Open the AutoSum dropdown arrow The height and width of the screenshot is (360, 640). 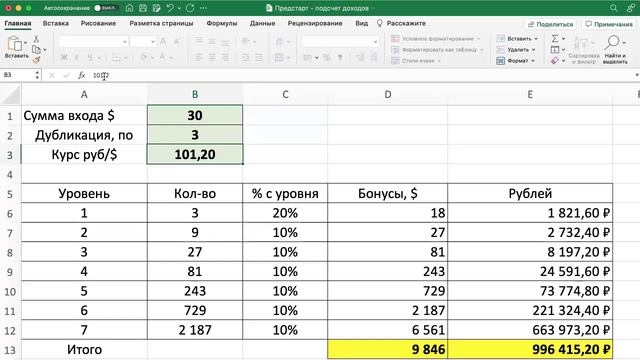(563, 39)
